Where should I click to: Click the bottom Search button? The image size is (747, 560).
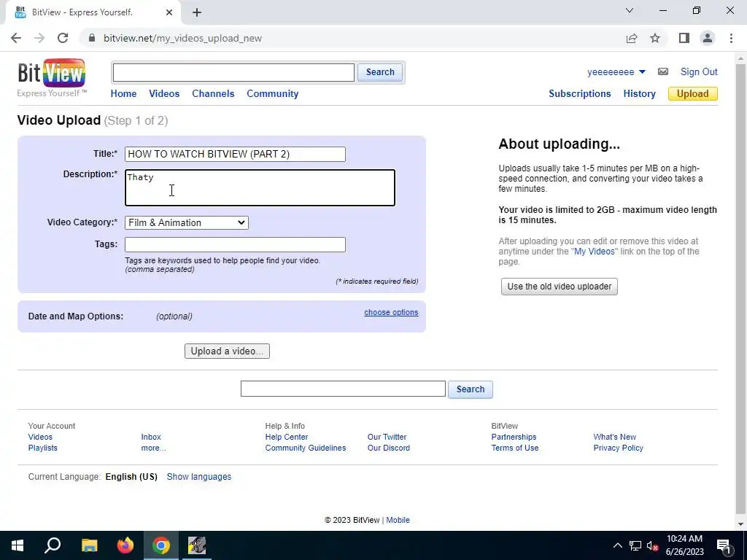[471, 389]
